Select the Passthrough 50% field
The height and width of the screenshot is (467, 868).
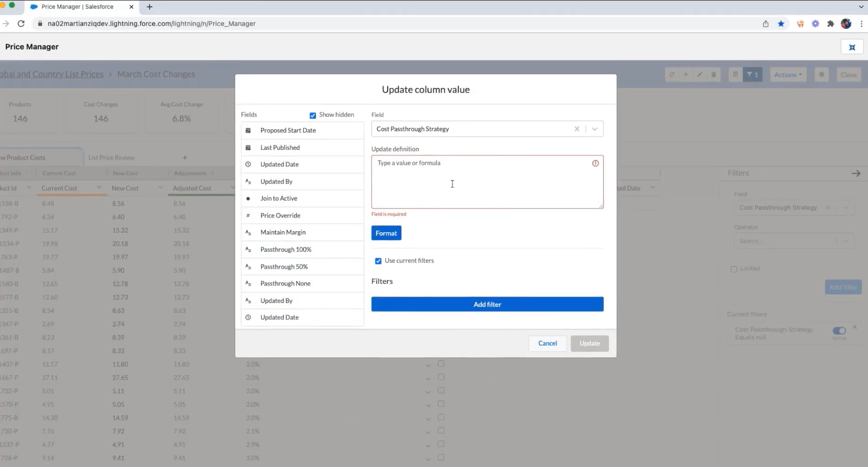point(302,266)
